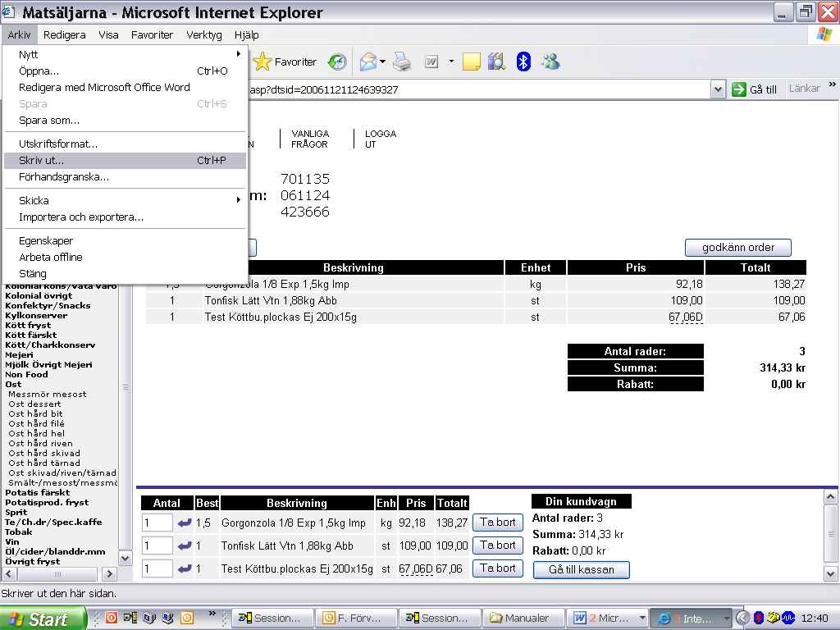The width and height of the screenshot is (840, 630).
Task: Click the last orange clock quick launch icon
Action: click(x=187, y=618)
